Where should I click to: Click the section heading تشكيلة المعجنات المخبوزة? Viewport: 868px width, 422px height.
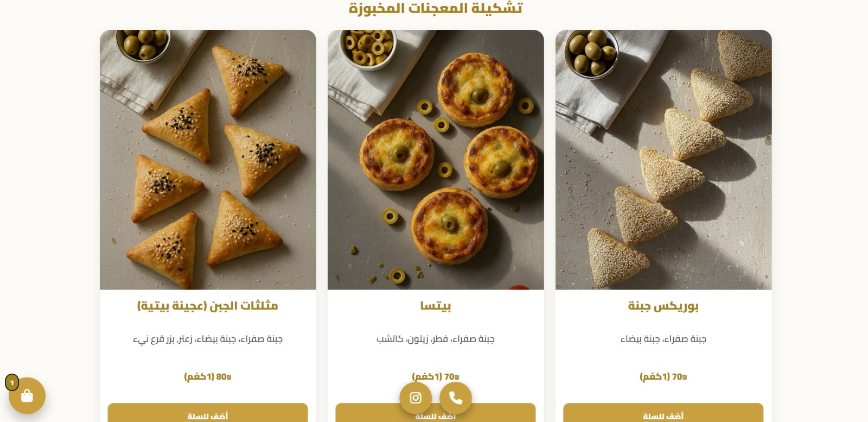[x=436, y=8]
